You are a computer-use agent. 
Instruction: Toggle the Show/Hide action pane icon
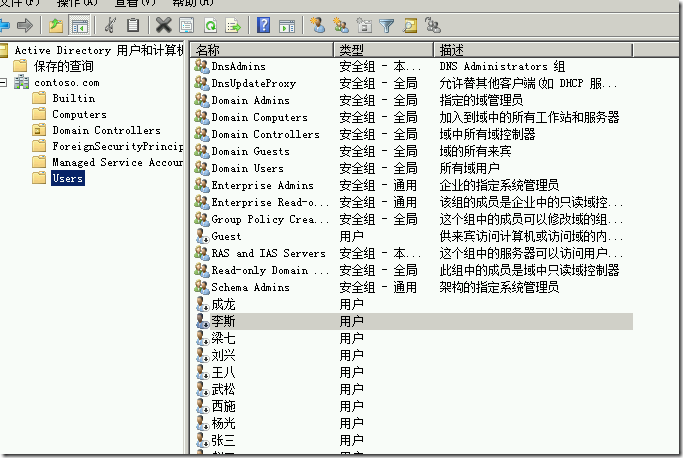pyautogui.click(x=287, y=26)
